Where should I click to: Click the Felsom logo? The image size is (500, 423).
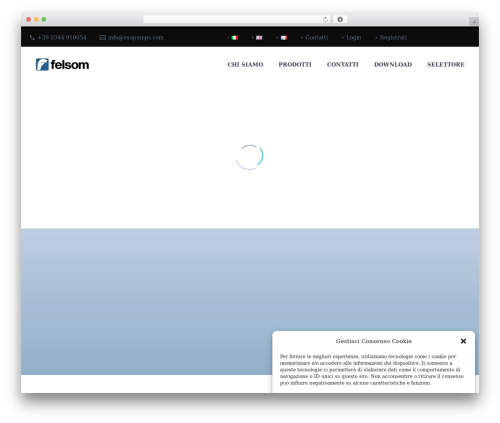coord(62,64)
